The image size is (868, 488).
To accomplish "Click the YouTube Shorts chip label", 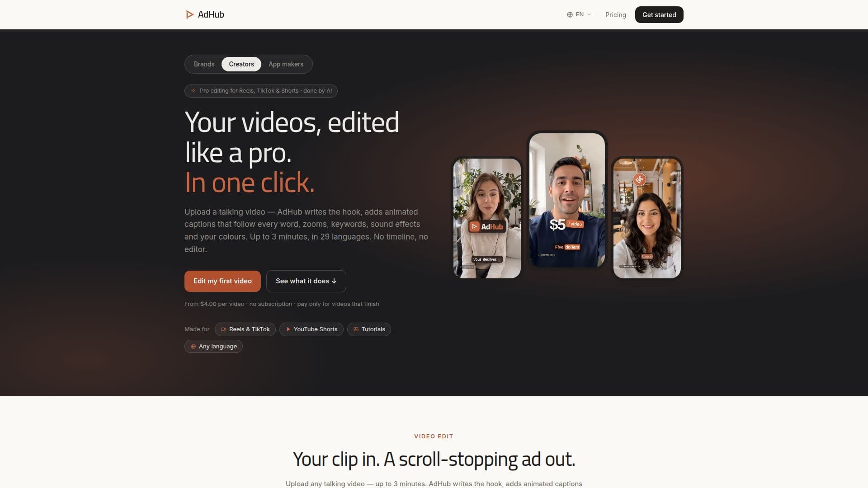I will (x=316, y=329).
